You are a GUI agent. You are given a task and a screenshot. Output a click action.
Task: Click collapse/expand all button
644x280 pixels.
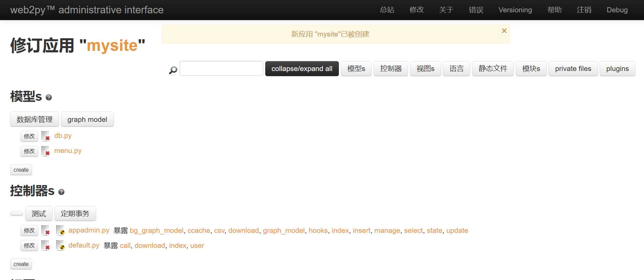(302, 69)
